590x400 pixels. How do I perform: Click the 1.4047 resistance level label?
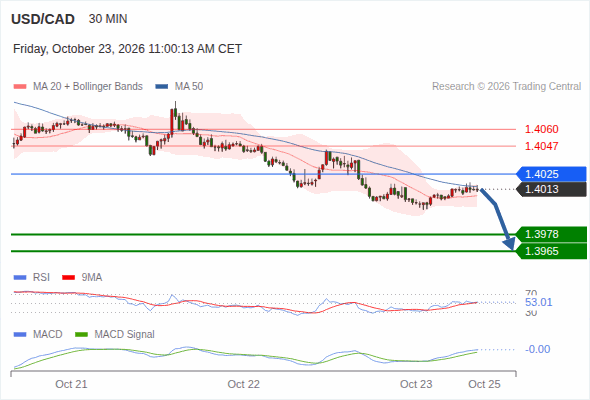pos(541,146)
